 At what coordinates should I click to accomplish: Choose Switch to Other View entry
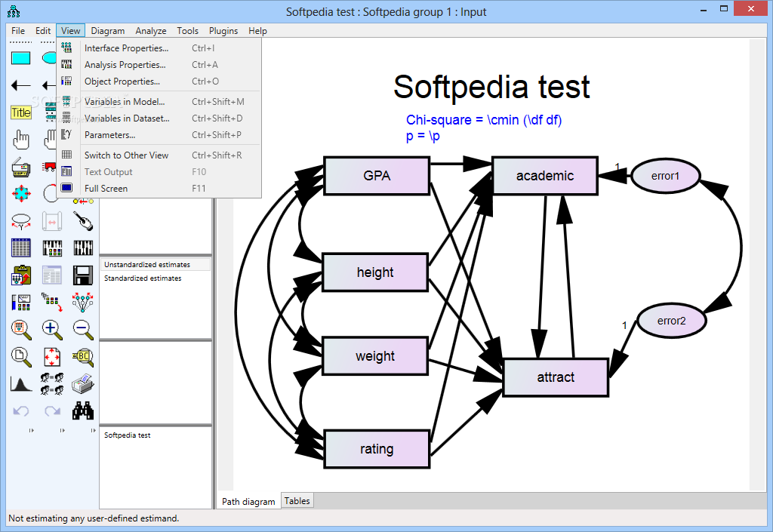pyautogui.click(x=159, y=155)
